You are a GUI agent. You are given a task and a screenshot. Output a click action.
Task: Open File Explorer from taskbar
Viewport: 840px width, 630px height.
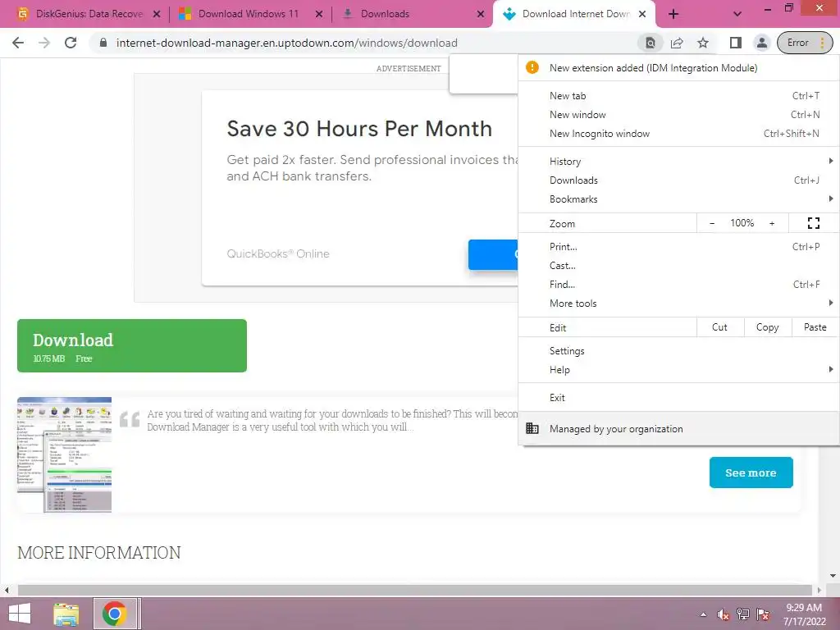click(66, 614)
